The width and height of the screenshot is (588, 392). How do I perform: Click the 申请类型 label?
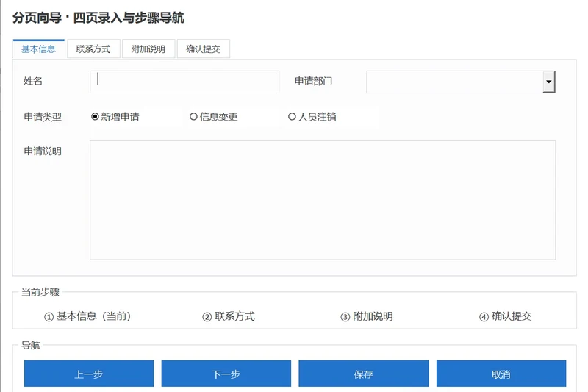tap(43, 117)
